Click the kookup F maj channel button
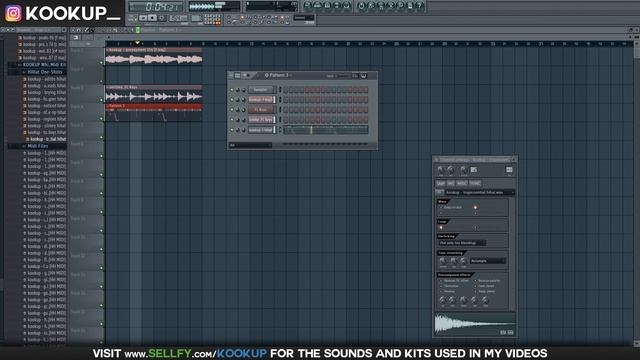Screen dimensions: 640x360 coord(261,100)
